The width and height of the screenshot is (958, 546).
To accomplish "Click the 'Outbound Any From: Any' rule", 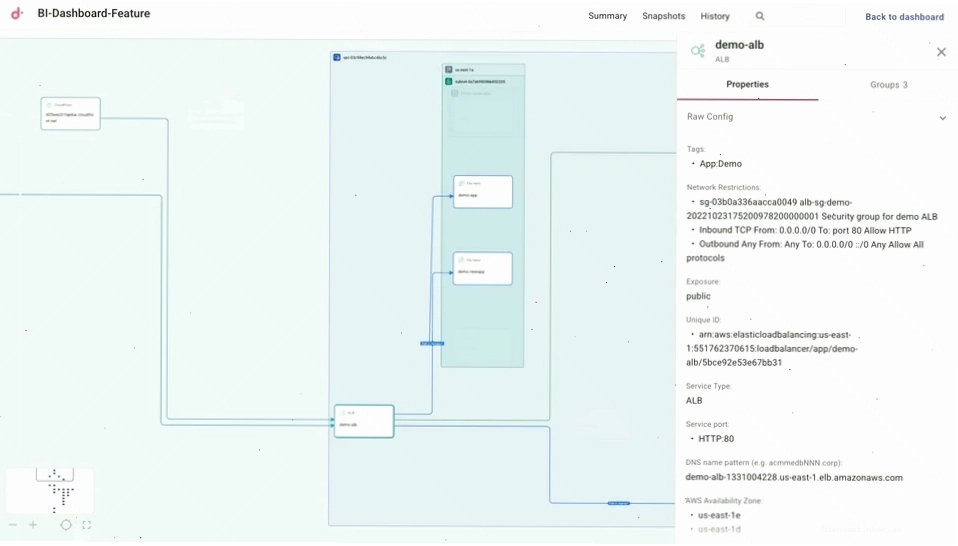I will click(805, 251).
